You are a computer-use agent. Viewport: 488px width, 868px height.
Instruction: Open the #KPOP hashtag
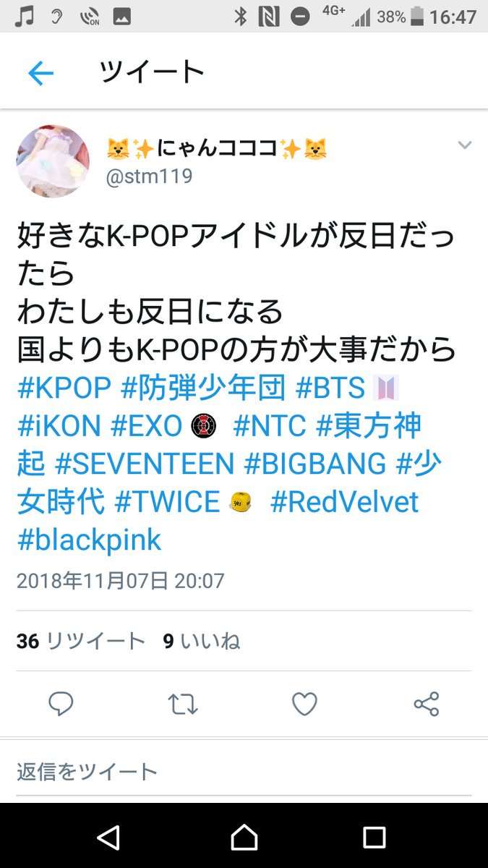pos(64,388)
